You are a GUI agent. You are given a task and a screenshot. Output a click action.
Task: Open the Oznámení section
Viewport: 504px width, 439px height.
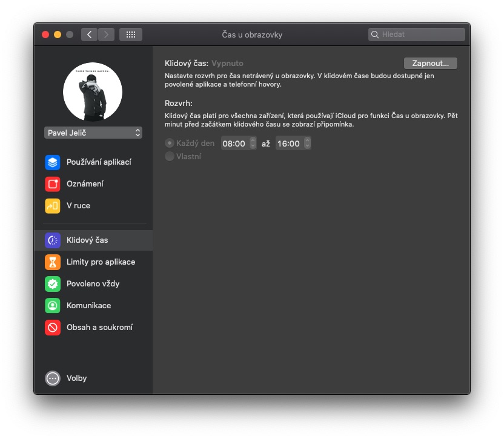point(93,184)
